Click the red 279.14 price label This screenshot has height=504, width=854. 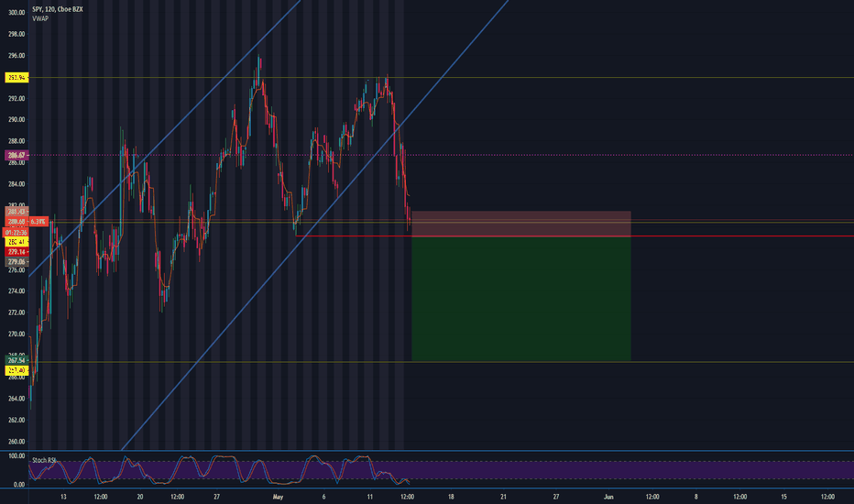(x=16, y=252)
